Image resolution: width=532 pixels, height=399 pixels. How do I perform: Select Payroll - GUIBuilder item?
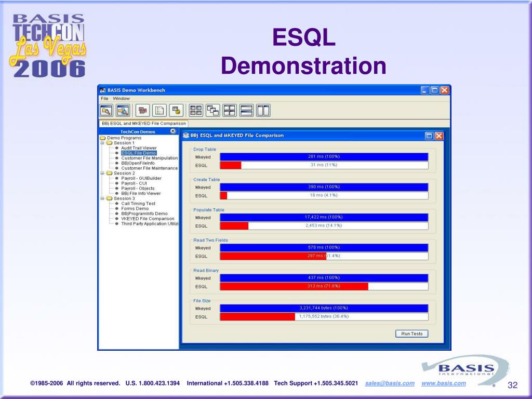(x=141, y=179)
